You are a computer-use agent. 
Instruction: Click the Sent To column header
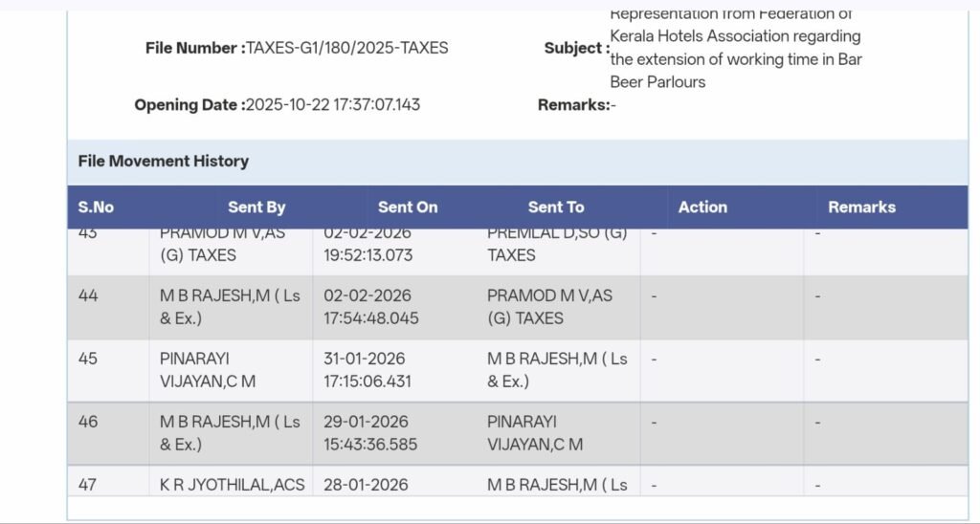(556, 207)
